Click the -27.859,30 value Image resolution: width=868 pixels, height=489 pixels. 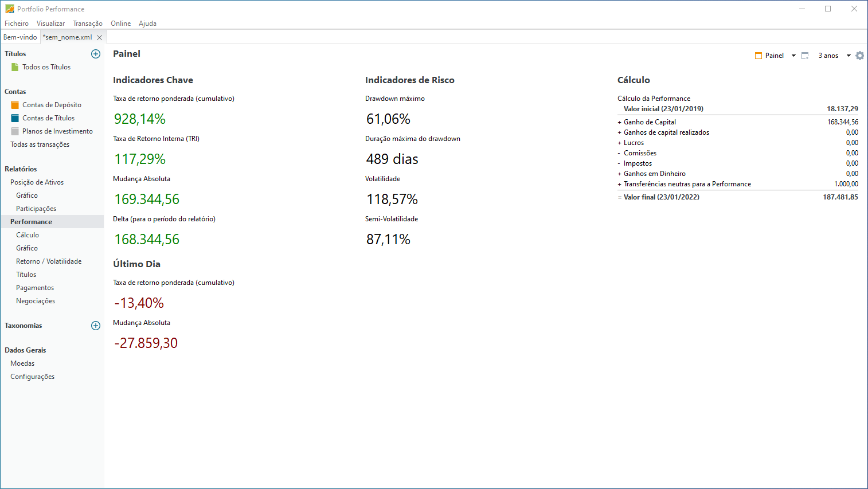146,343
